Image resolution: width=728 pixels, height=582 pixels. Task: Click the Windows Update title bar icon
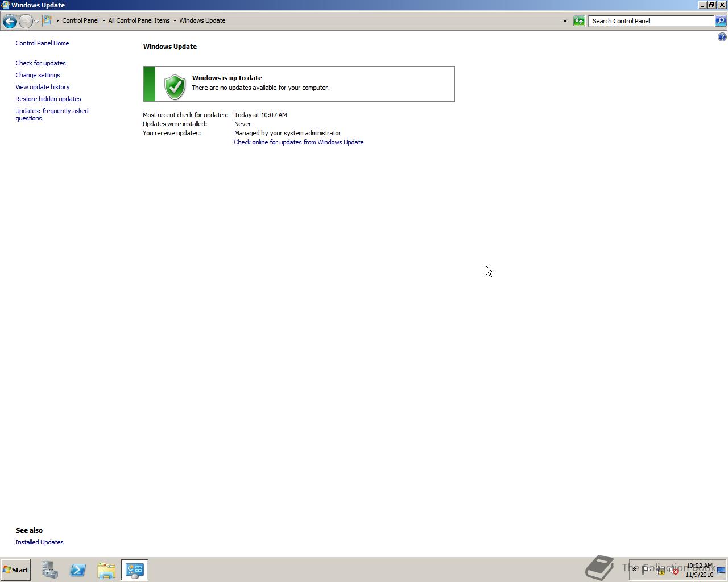(5, 5)
